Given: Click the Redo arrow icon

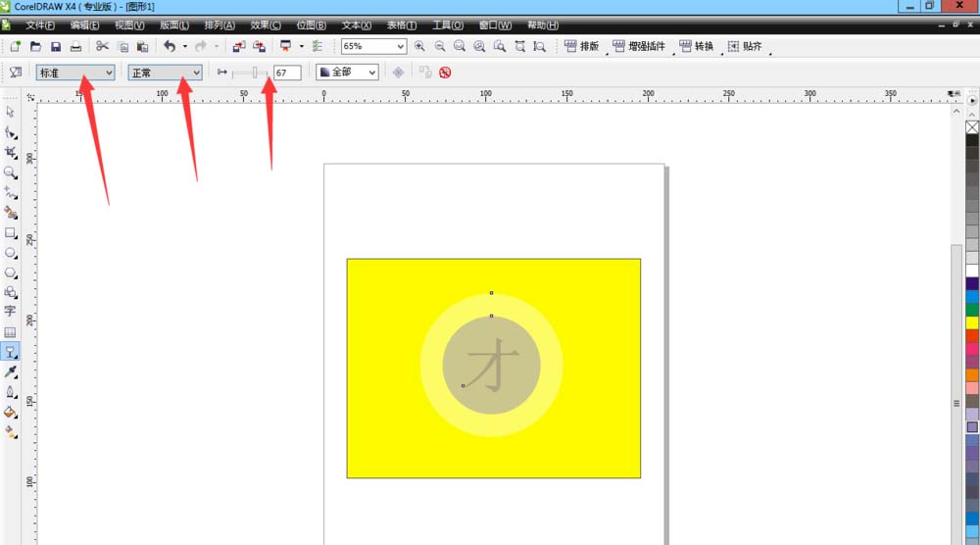Looking at the screenshot, I should 201,46.
